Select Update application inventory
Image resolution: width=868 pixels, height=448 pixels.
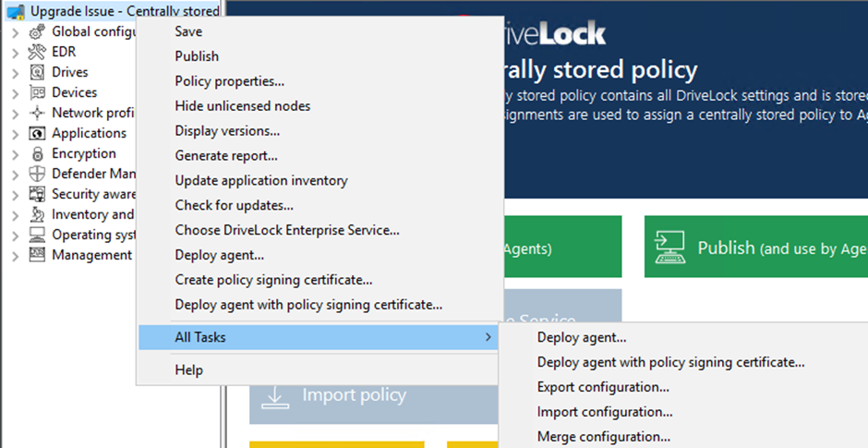(319, 180)
